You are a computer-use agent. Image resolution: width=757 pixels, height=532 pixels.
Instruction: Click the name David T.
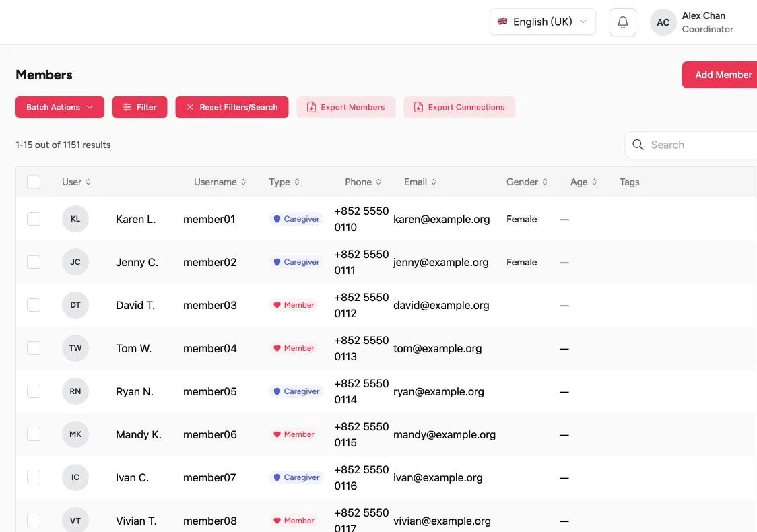pos(135,305)
